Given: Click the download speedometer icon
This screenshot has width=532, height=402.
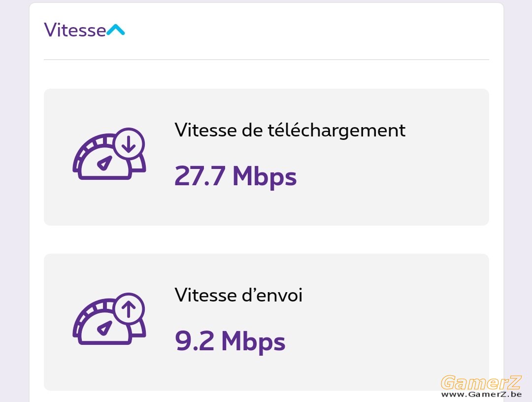Looking at the screenshot, I should 109,154.
